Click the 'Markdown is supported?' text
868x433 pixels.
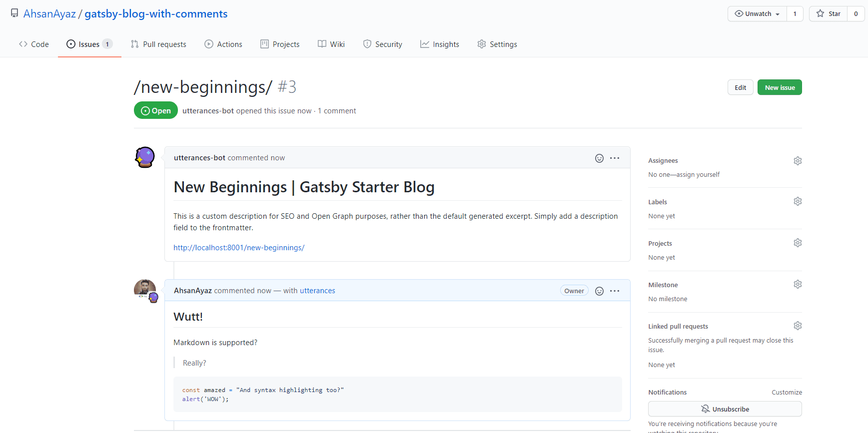point(215,343)
